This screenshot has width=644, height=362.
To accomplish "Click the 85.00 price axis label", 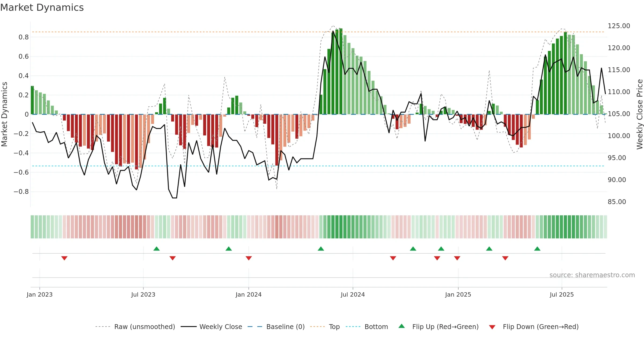I will [x=617, y=202].
